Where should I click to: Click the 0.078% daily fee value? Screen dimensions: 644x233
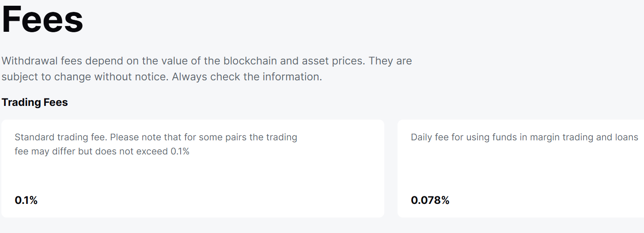(x=430, y=200)
